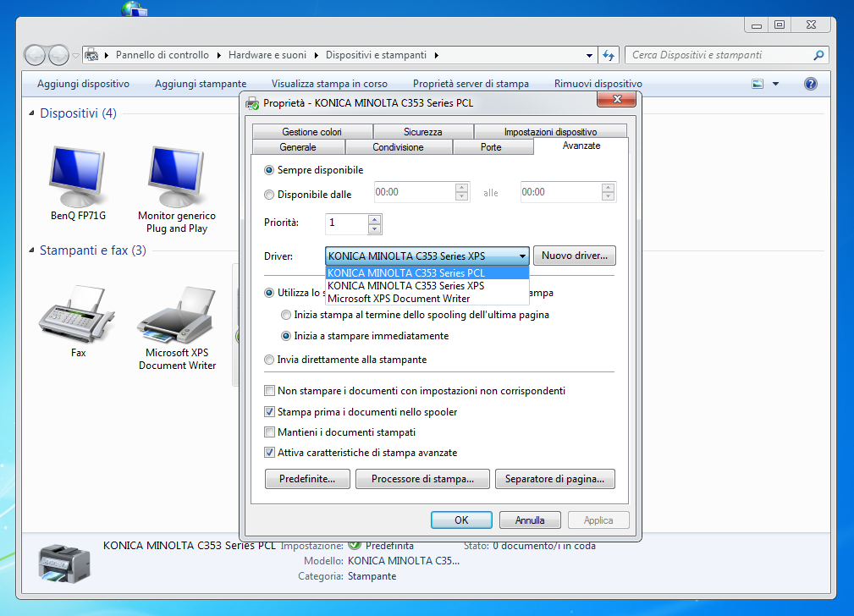Click the search magnifier icon
The width and height of the screenshot is (854, 616).
click(818, 55)
